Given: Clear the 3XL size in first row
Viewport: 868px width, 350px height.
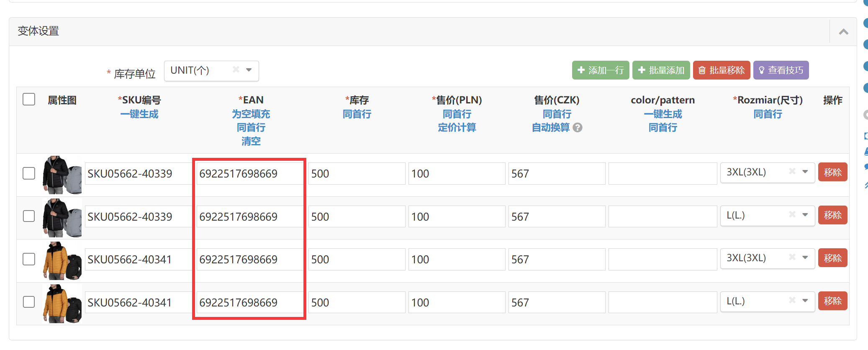Looking at the screenshot, I should click(x=792, y=171).
